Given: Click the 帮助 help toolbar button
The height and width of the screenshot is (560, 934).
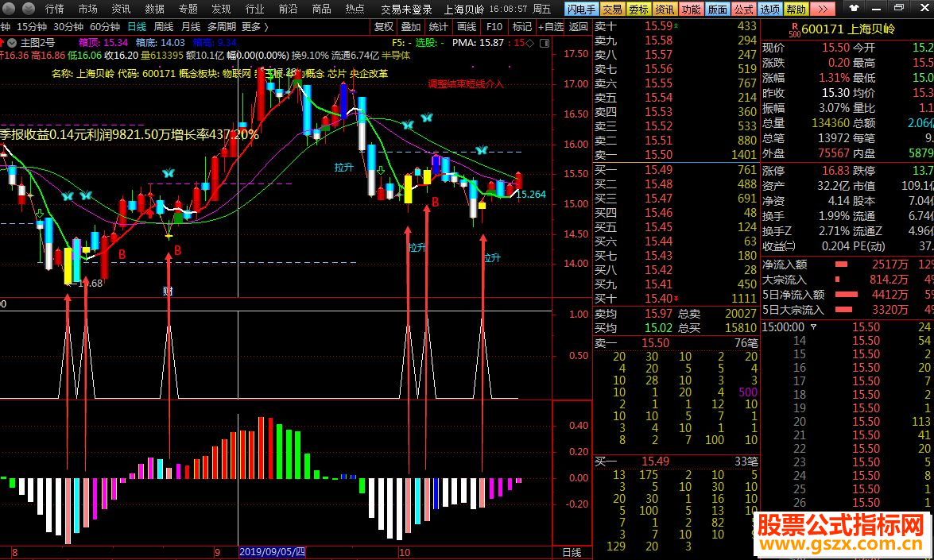Looking at the screenshot, I should (x=796, y=9).
